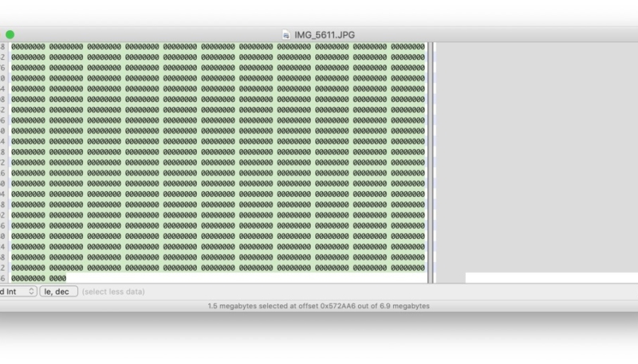
Task: Click the trailing "0000" bytes in the final row
Action: pos(57,278)
